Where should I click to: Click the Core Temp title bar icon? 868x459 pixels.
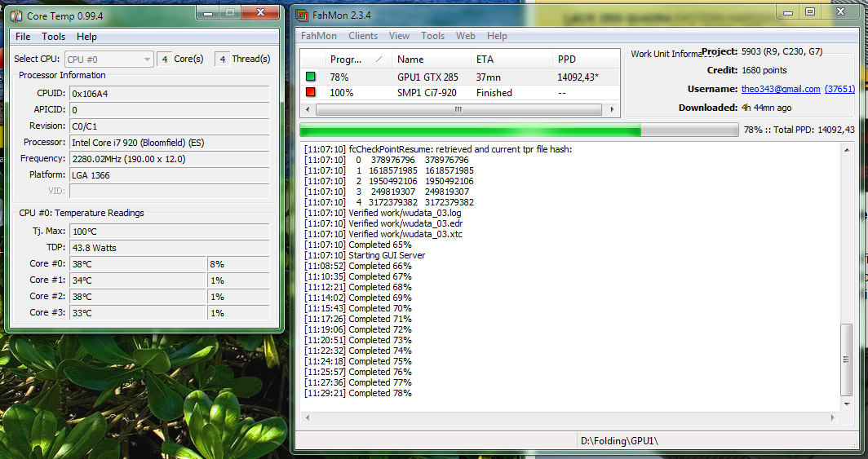[x=16, y=16]
